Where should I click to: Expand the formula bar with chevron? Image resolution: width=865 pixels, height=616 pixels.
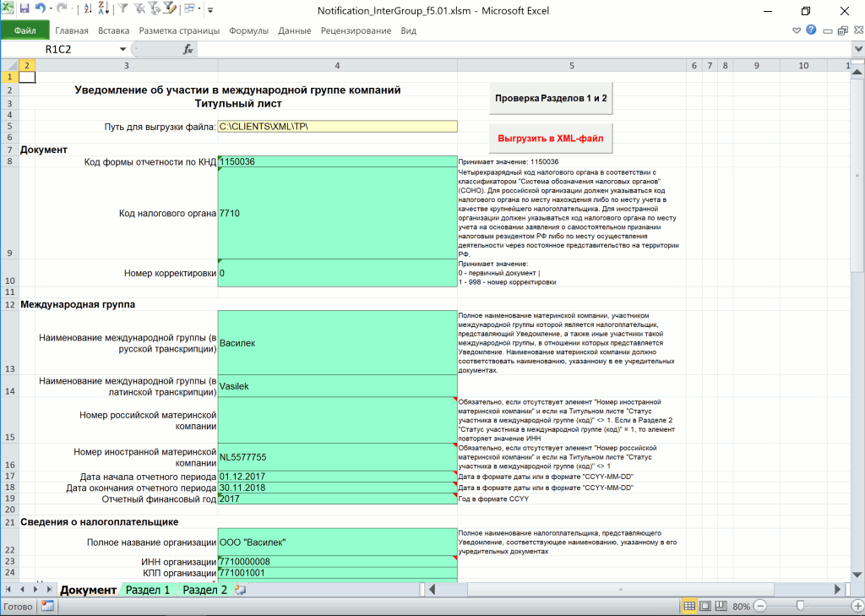click(x=858, y=49)
